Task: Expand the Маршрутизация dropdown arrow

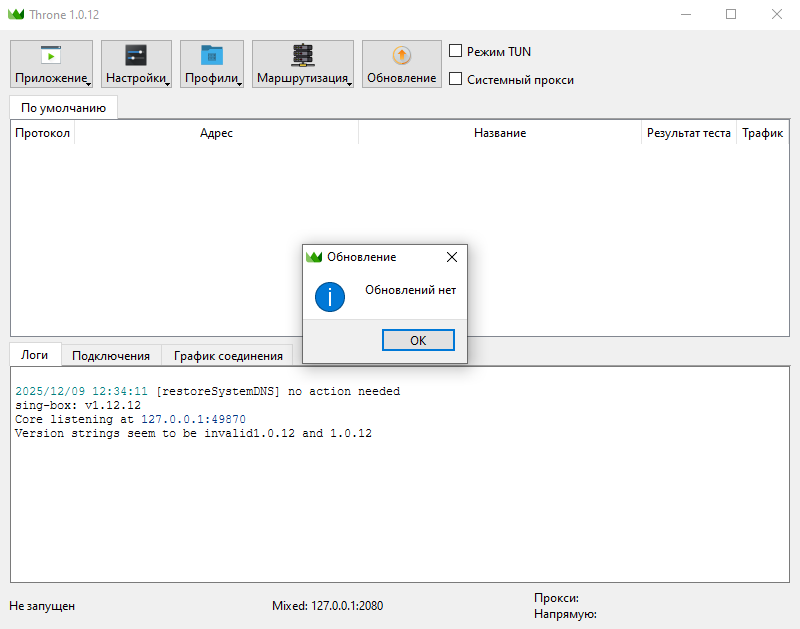Action: [350, 84]
